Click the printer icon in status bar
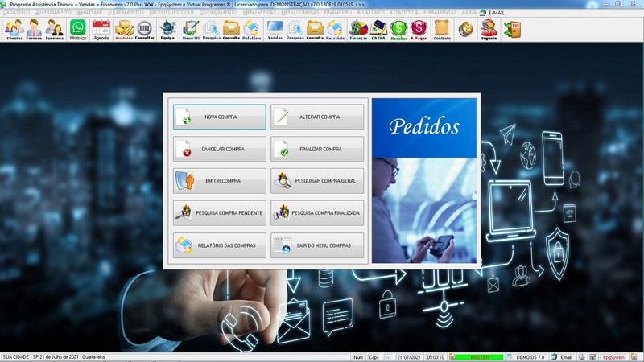This screenshot has width=644, height=362. 581,357
